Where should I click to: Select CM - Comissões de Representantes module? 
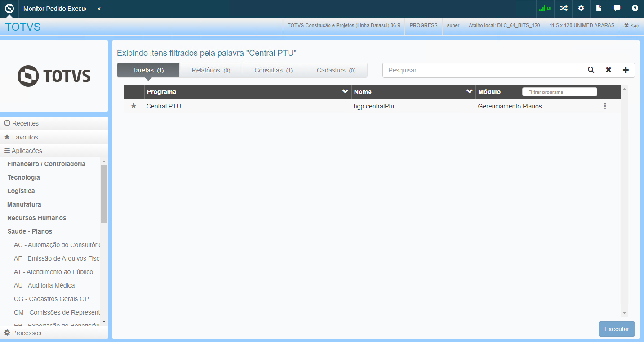[57, 312]
